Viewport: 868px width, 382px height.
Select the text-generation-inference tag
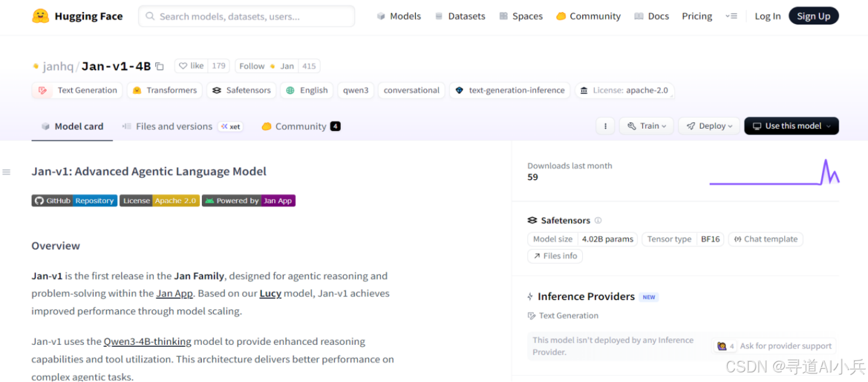(x=510, y=90)
